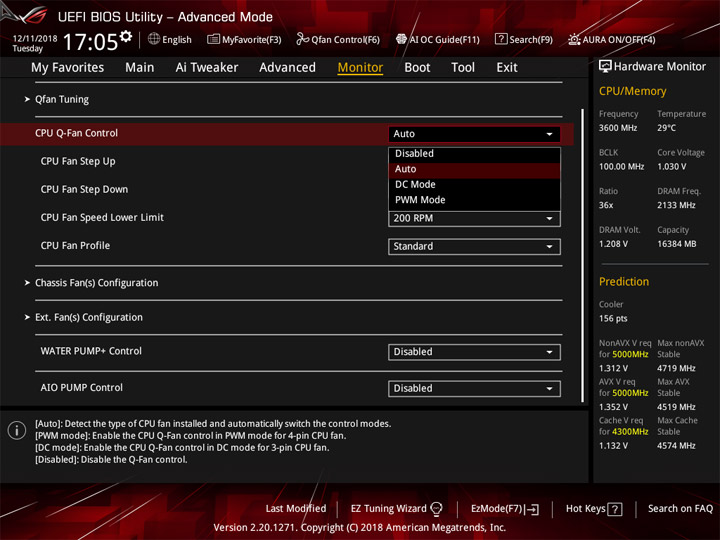
Task: Click the 3600 MHz frequency value
Action: (x=618, y=128)
